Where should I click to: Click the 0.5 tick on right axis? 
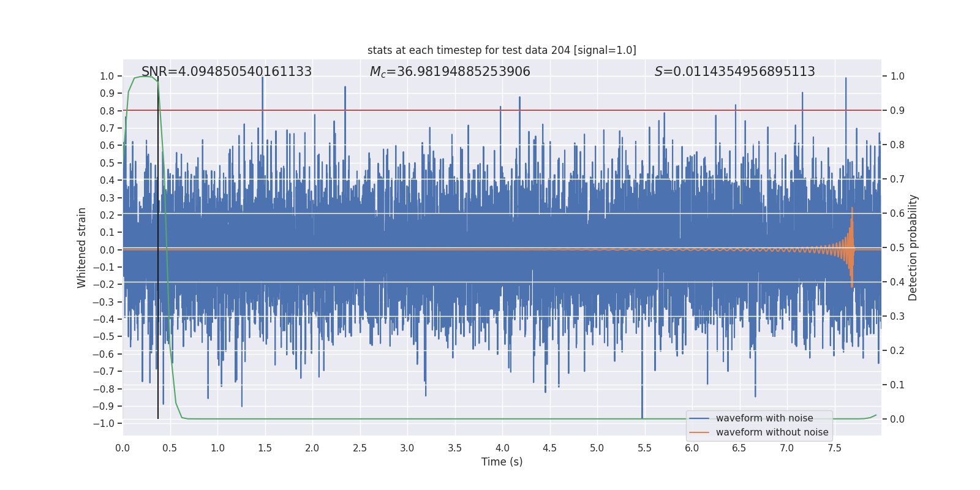click(x=897, y=248)
